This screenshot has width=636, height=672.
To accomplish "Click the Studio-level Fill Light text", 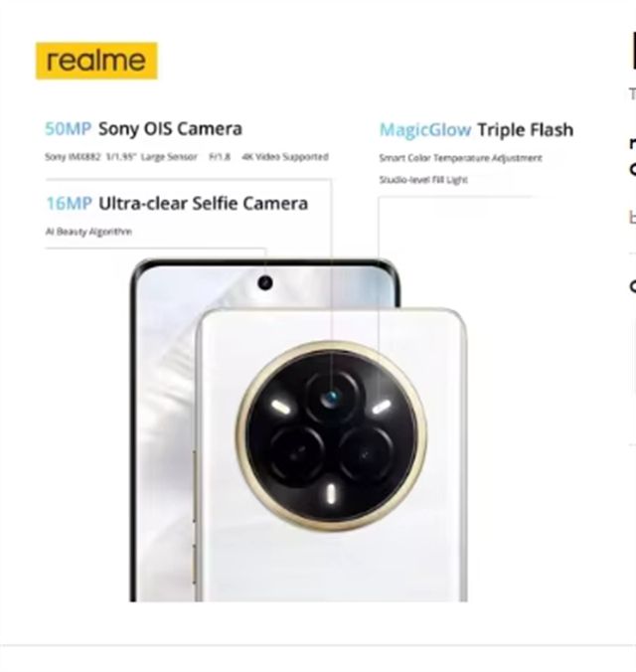I will coord(423,180).
